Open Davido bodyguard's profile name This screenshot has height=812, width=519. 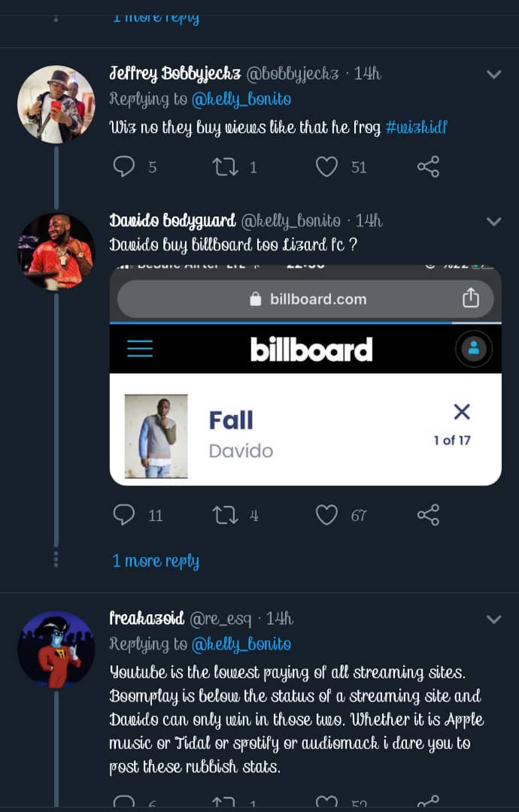click(x=172, y=221)
